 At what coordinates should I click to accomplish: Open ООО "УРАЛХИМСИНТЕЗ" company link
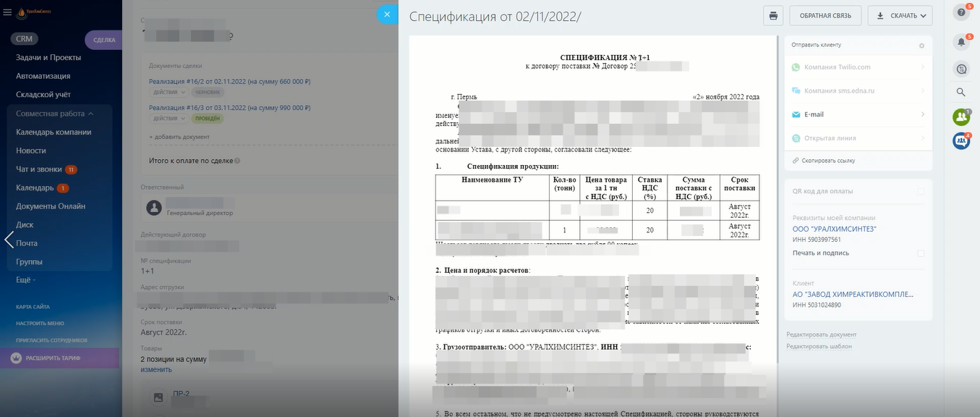pos(834,229)
